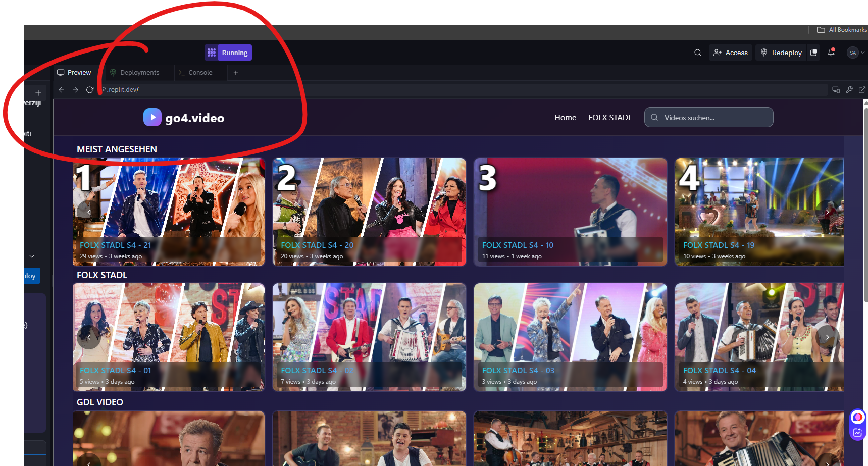Click the go4.video site name
Image resolution: width=868 pixels, height=466 pixels.
(195, 118)
